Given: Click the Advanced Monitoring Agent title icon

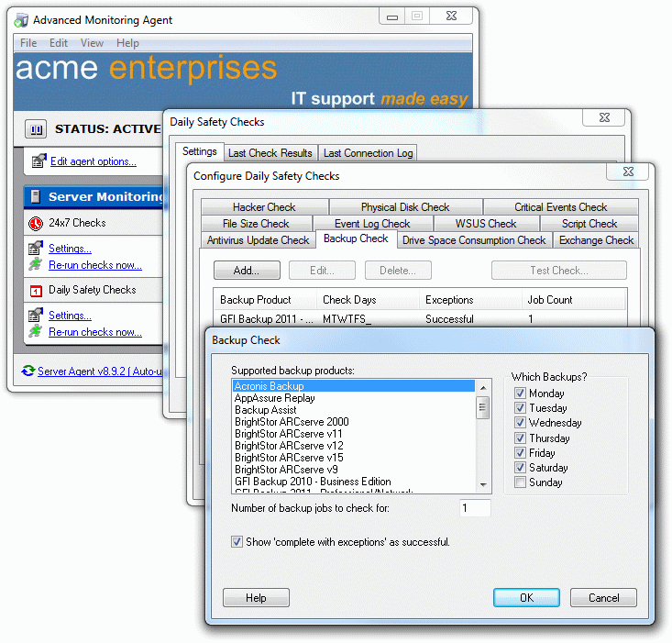Looking at the screenshot, I should click(21, 20).
